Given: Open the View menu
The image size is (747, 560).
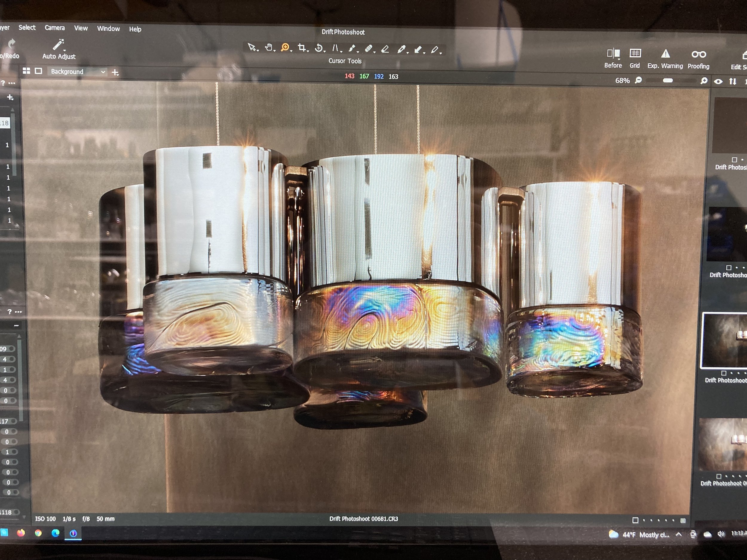Looking at the screenshot, I should click(x=81, y=28).
